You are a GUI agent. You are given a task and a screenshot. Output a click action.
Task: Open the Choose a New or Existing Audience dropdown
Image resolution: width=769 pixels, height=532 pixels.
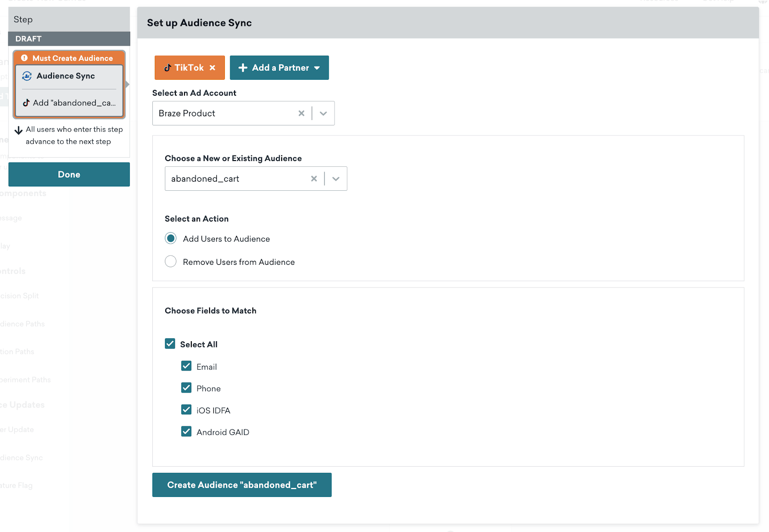coord(336,179)
